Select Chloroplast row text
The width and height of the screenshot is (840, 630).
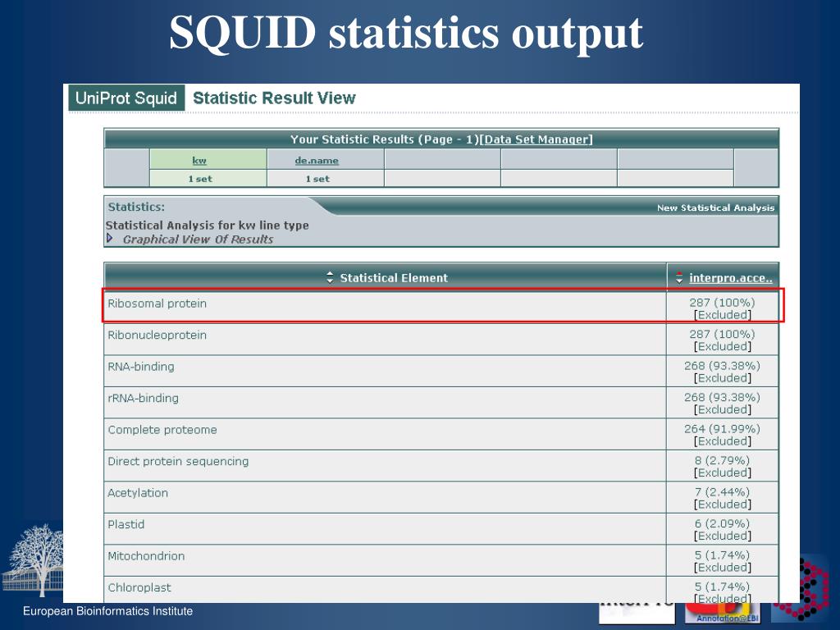[139, 587]
